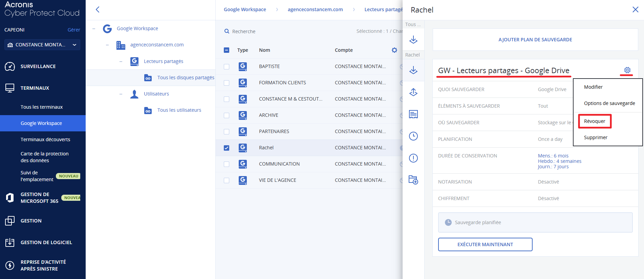Open Gestion de Microsoft 365 icon
The width and height of the screenshot is (644, 279).
[x=10, y=198]
